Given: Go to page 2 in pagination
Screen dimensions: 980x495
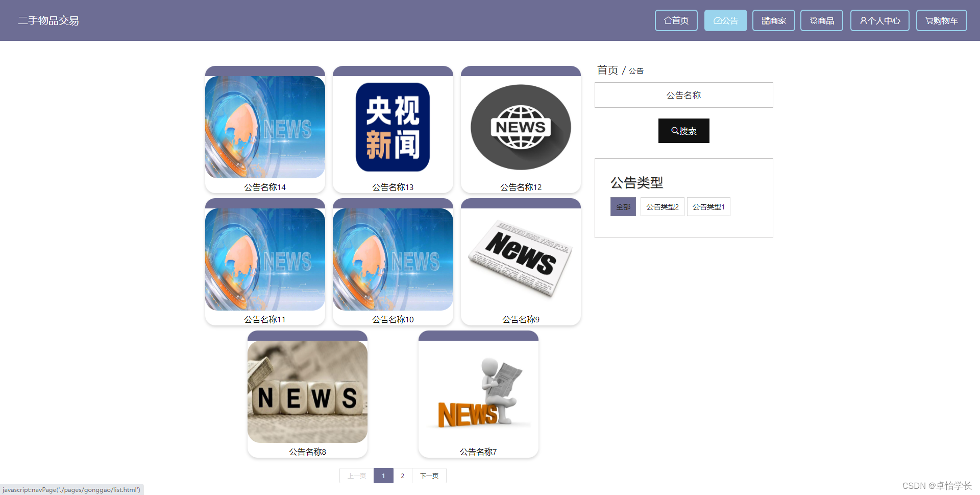Looking at the screenshot, I should 402,476.
